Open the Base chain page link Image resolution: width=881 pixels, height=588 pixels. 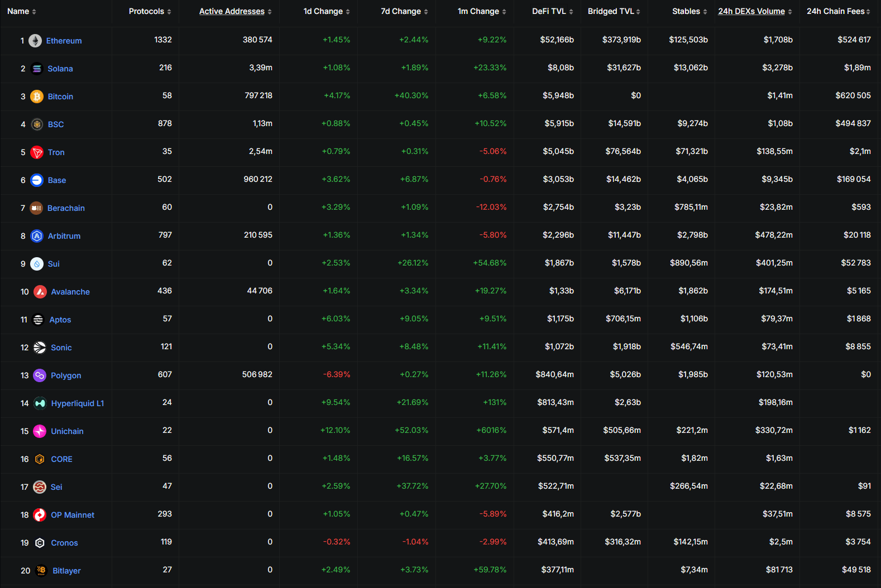click(57, 180)
